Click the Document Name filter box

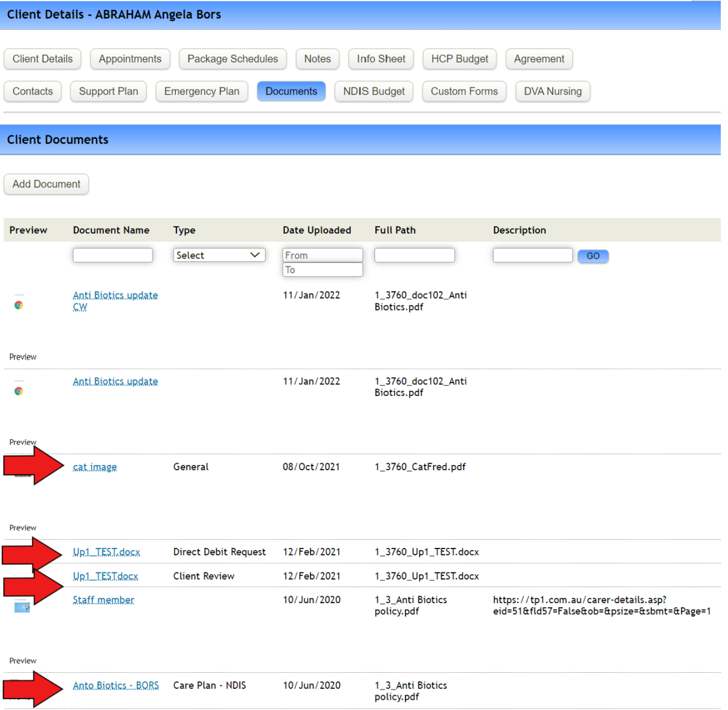point(113,255)
